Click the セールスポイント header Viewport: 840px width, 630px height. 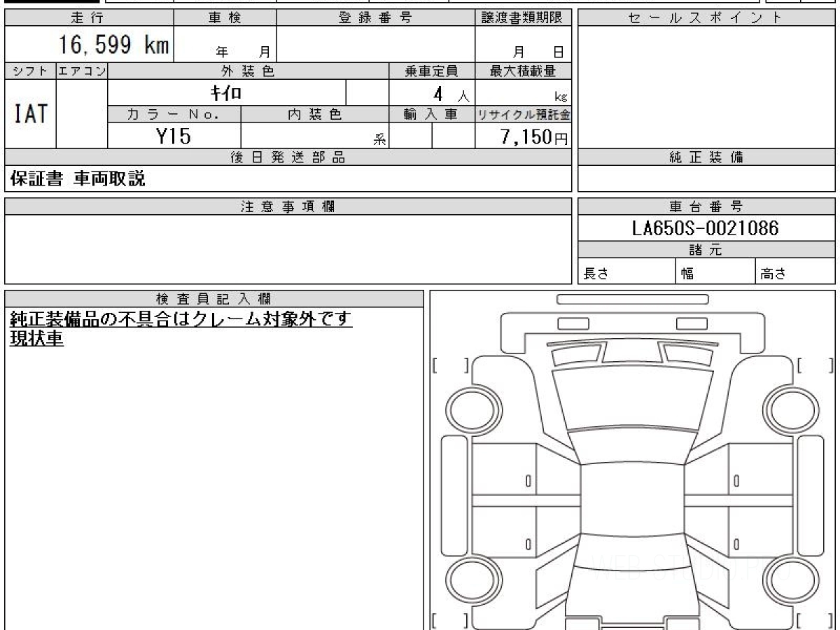706,19
